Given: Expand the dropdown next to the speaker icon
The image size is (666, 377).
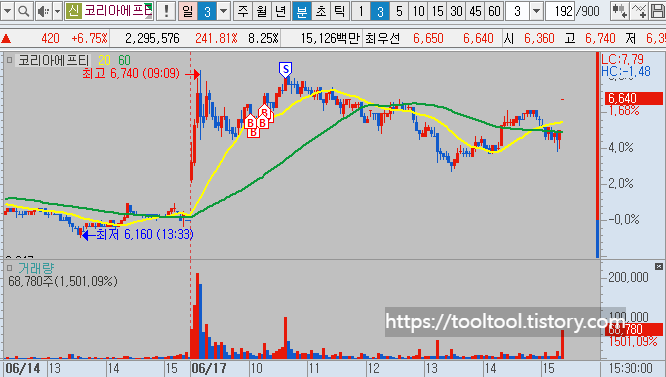Looking at the screenshot, I should (x=57, y=11).
